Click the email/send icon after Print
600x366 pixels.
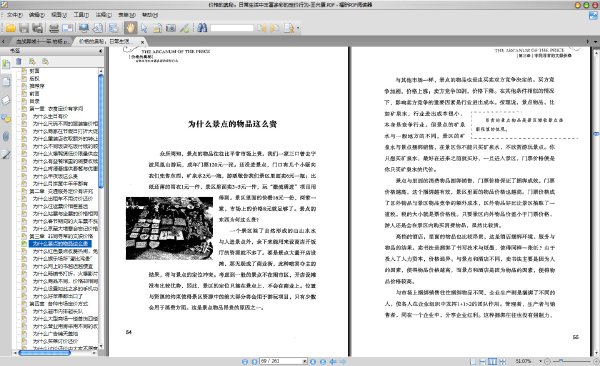67,28
